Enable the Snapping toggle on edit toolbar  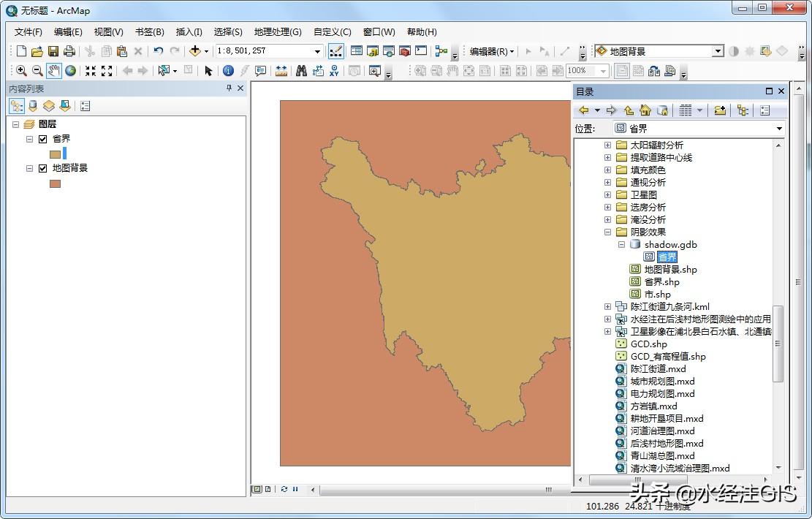338,51
